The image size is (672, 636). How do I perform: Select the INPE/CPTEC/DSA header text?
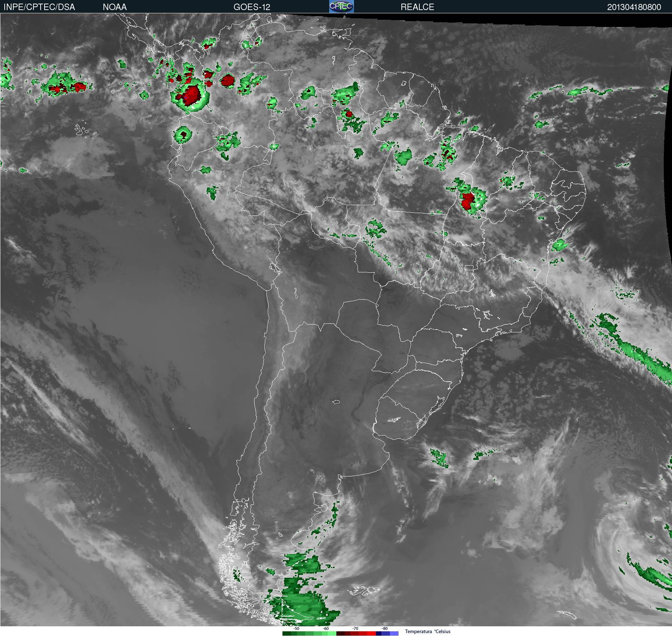click(x=39, y=7)
